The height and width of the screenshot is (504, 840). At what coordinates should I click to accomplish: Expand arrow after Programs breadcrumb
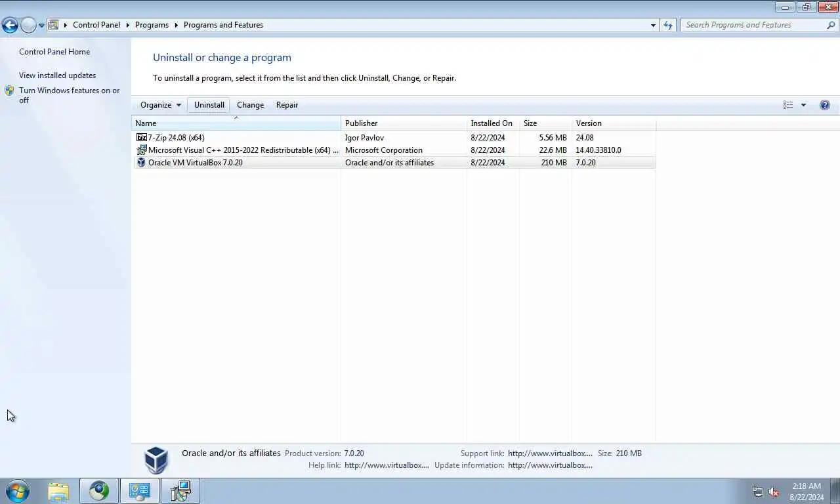click(177, 25)
